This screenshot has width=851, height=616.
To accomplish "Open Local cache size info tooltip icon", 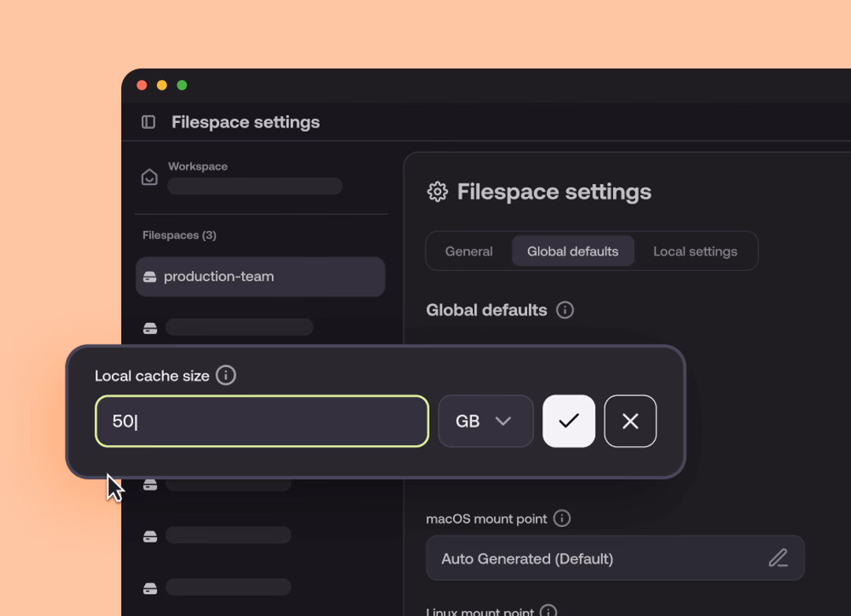I will click(226, 376).
